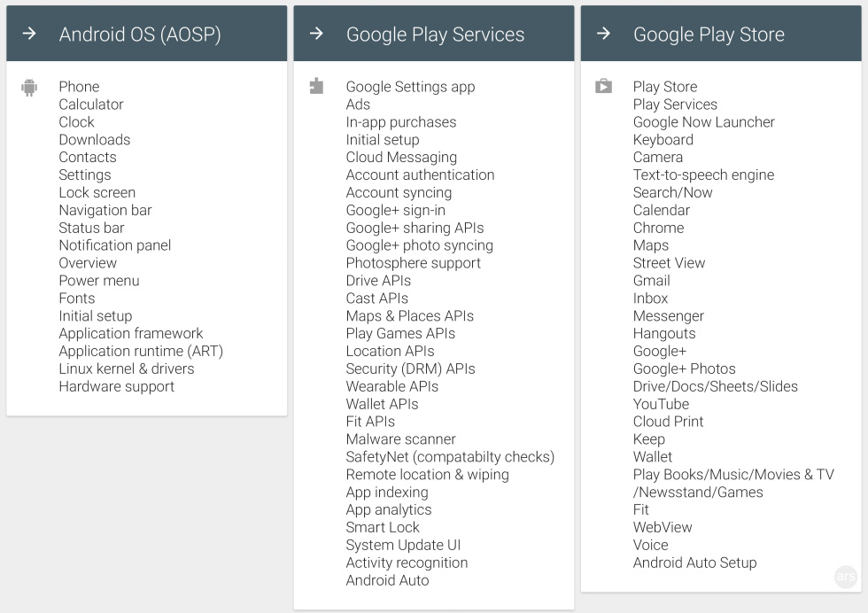Click the Cloud Messaging entry
This screenshot has width=868, height=613.
tap(401, 157)
